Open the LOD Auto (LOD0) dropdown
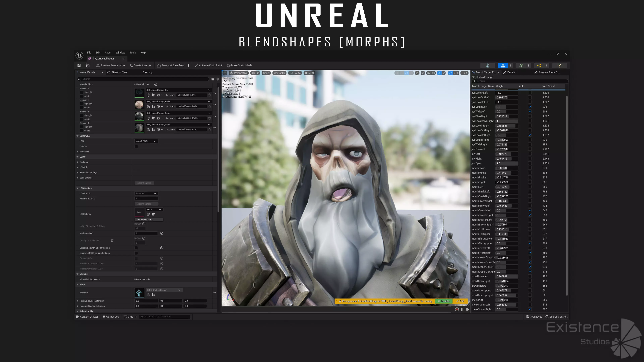Image resolution: width=644 pixels, height=362 pixels. (146, 141)
